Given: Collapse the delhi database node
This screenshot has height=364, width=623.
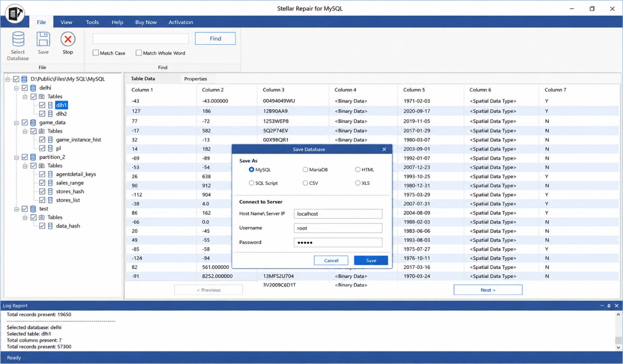Looking at the screenshot, I should pos(17,88).
